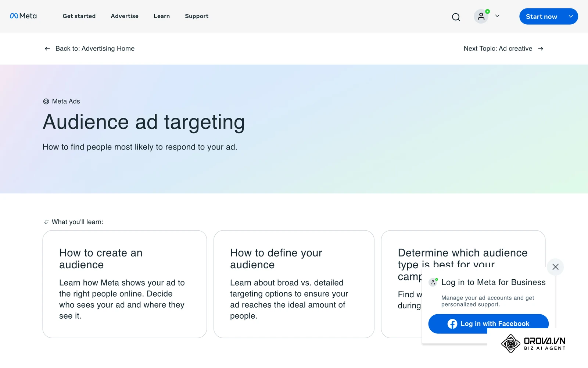Open the How to create an audience card
Screen dimensions: 588x368
pyautogui.click(x=125, y=284)
